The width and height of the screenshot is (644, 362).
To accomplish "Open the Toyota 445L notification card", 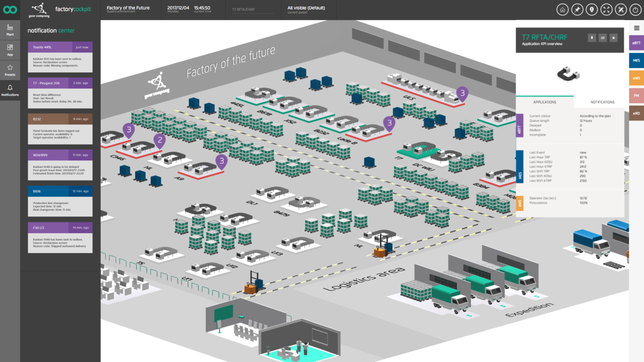I will click(60, 57).
